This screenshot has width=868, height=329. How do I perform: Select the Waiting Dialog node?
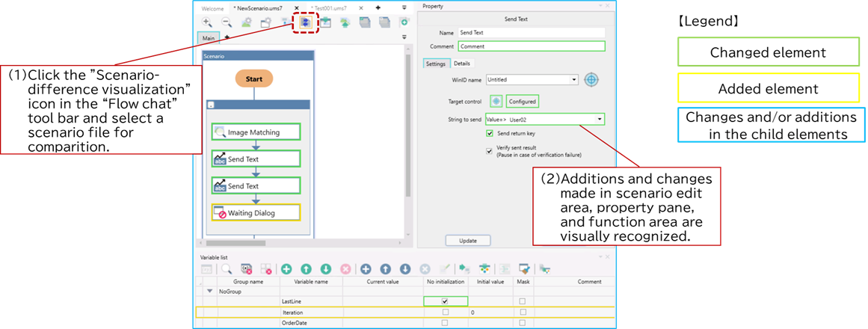click(x=256, y=213)
